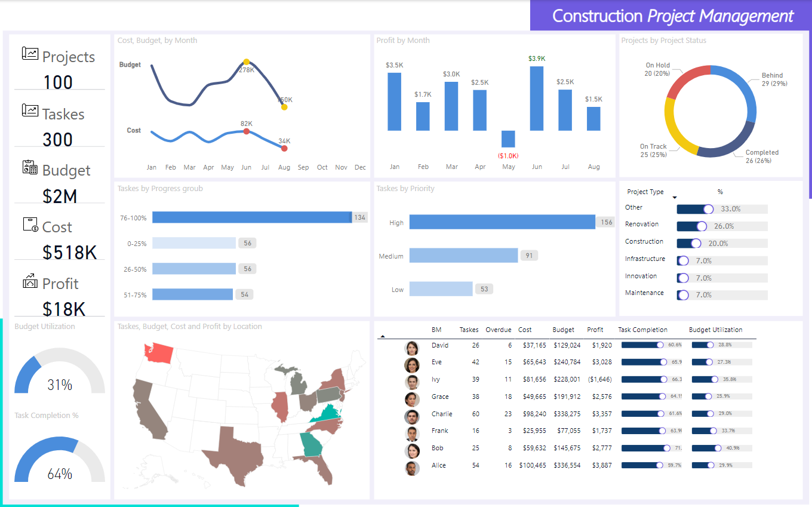Sort table by the Overdue column header
This screenshot has width=812, height=507.
tap(498, 330)
